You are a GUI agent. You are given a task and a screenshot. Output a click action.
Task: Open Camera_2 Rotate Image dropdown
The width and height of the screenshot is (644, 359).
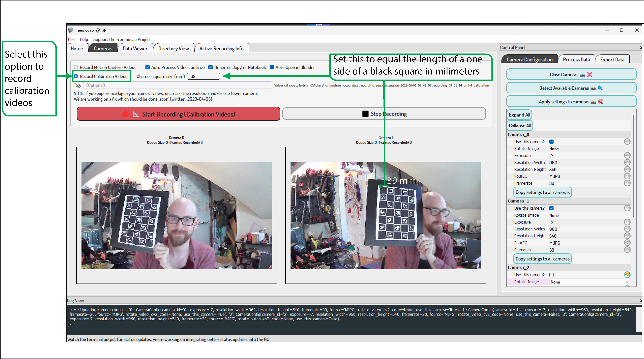pos(589,282)
